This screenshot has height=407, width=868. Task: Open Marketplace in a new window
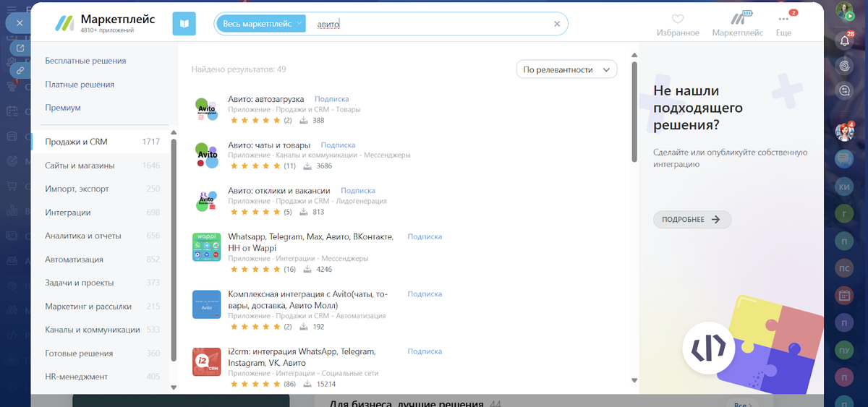click(x=20, y=48)
